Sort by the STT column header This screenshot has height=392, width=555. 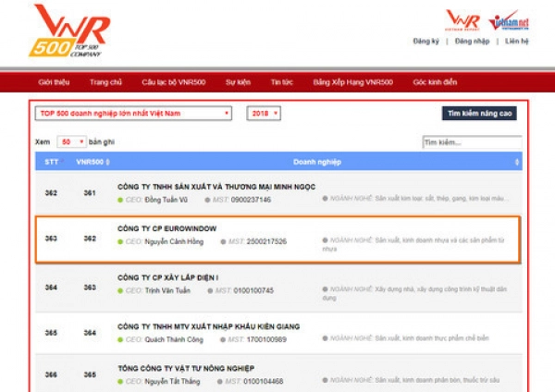click(53, 162)
